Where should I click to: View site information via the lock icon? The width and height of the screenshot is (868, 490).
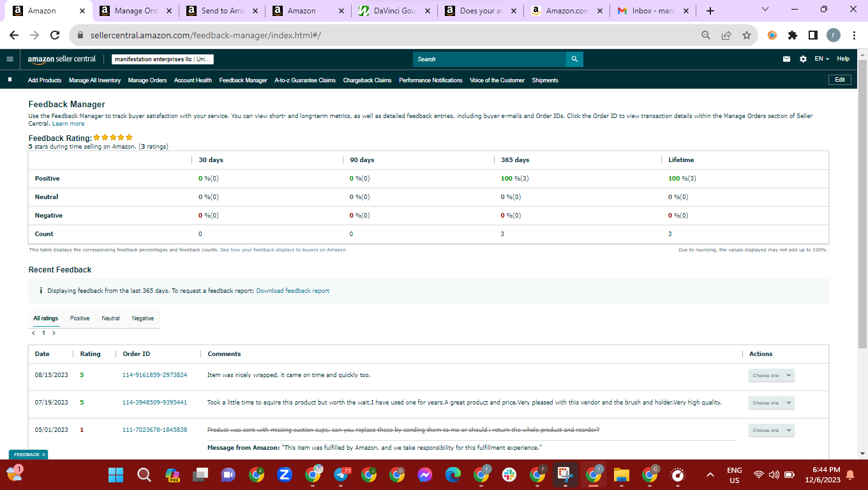80,36
